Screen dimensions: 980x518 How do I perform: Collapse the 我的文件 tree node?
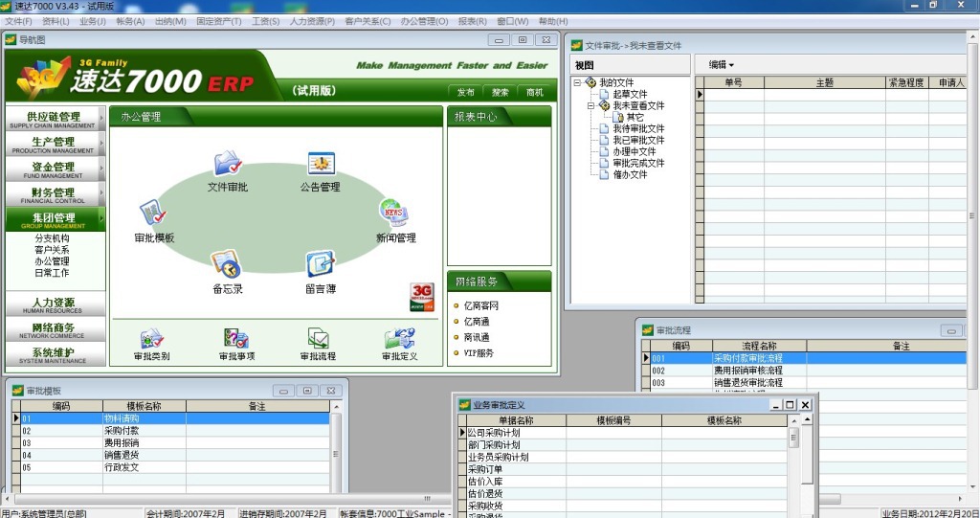[x=577, y=82]
